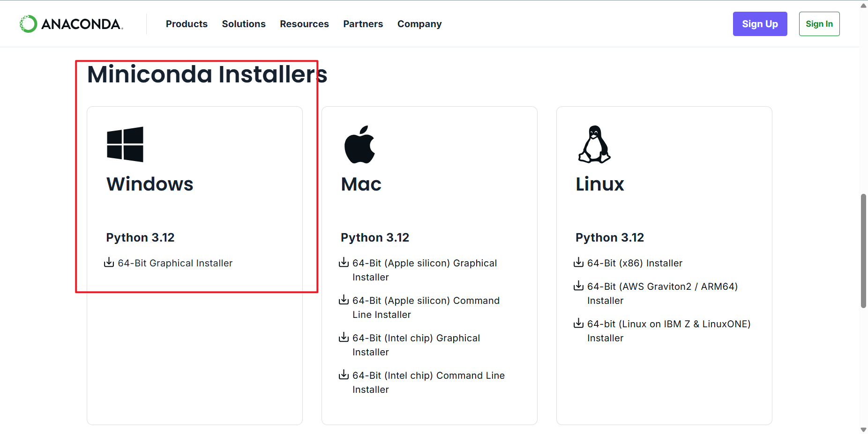Click the Miniconda Installers heading
The image size is (868, 434).
click(207, 74)
